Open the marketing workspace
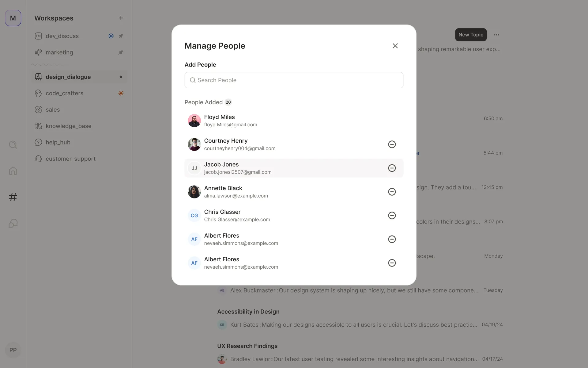Image resolution: width=588 pixels, height=368 pixels. tap(79, 52)
